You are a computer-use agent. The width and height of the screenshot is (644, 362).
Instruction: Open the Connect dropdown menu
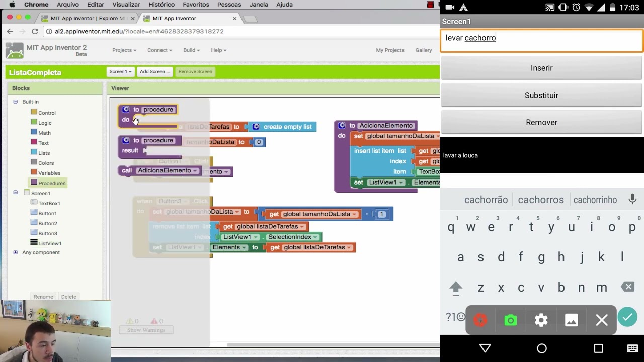pyautogui.click(x=159, y=50)
